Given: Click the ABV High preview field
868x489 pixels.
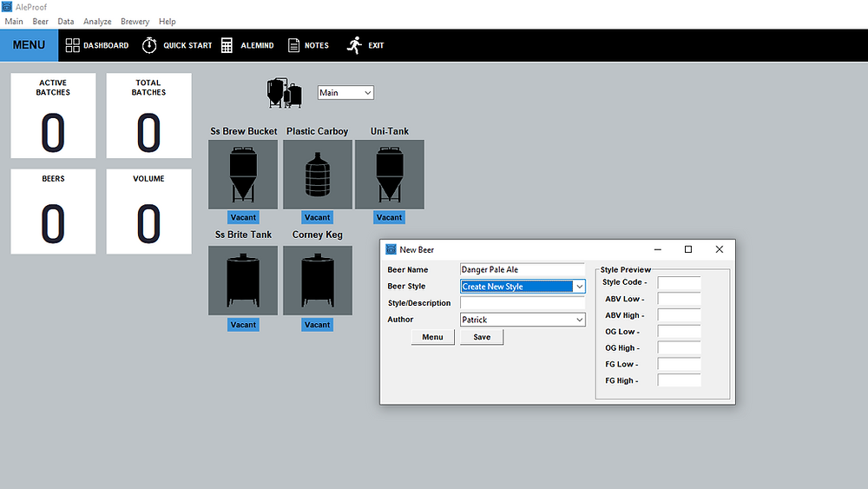Looking at the screenshot, I should [680, 315].
